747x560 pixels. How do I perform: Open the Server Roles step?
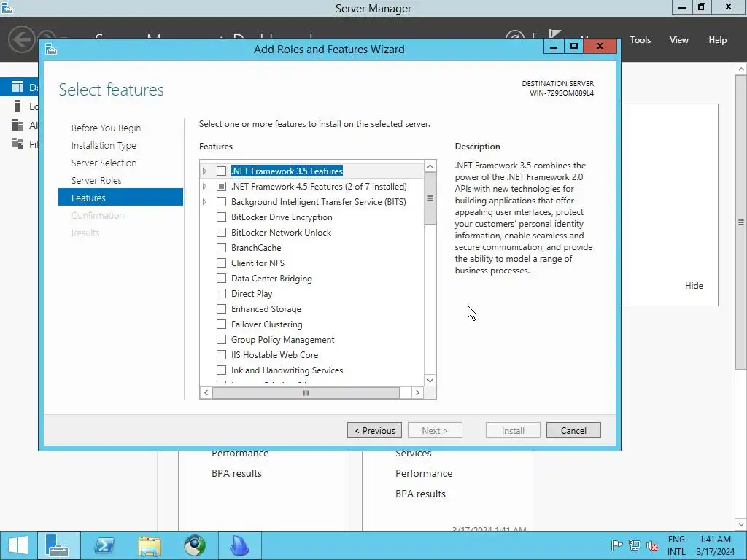click(96, 181)
